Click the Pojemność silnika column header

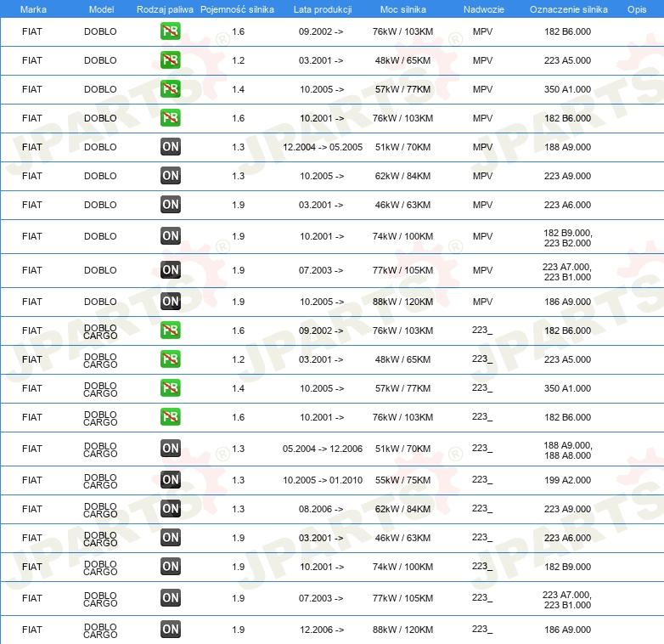tap(237, 9)
